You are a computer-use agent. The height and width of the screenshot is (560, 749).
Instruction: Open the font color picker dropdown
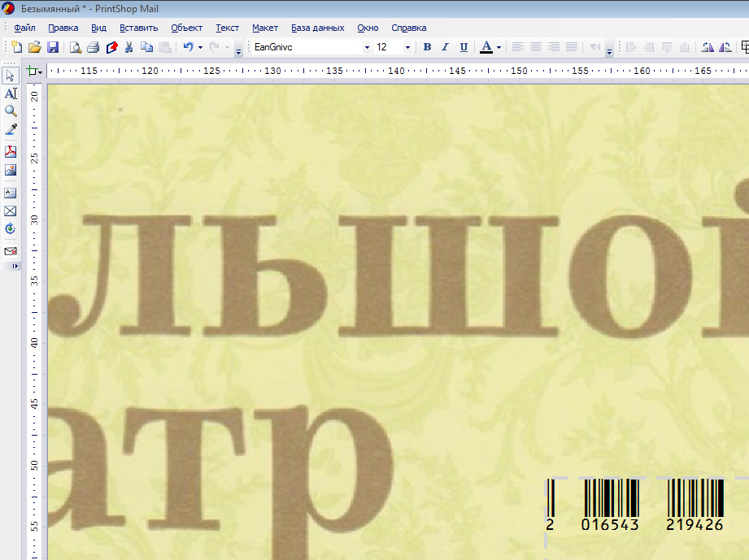(499, 47)
